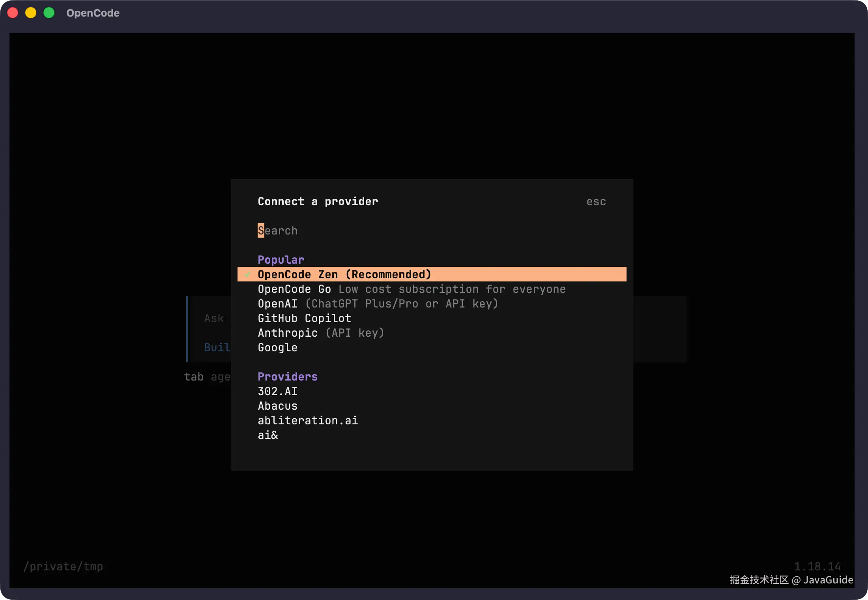Select Anthropic (API key) provider
The width and height of the screenshot is (868, 600).
pos(432,333)
